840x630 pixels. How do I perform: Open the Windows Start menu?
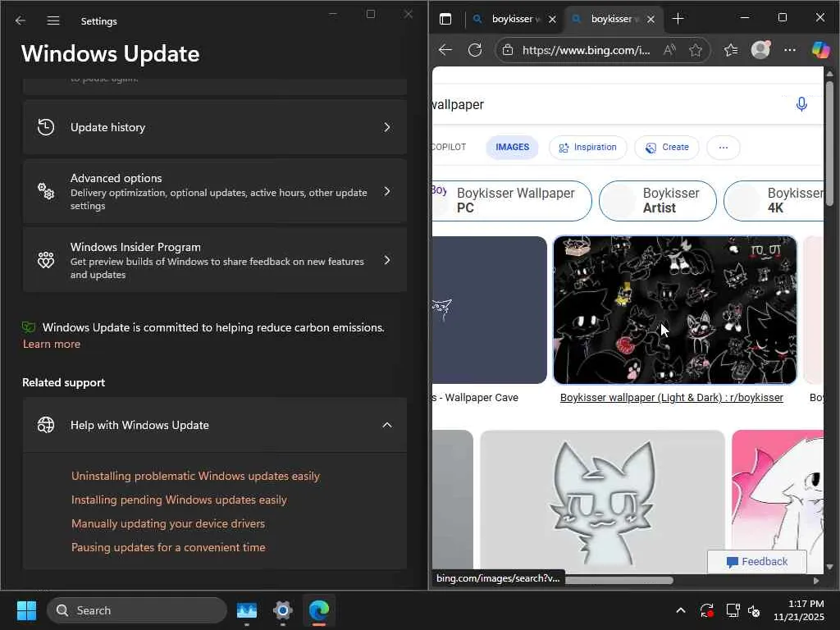click(26, 610)
